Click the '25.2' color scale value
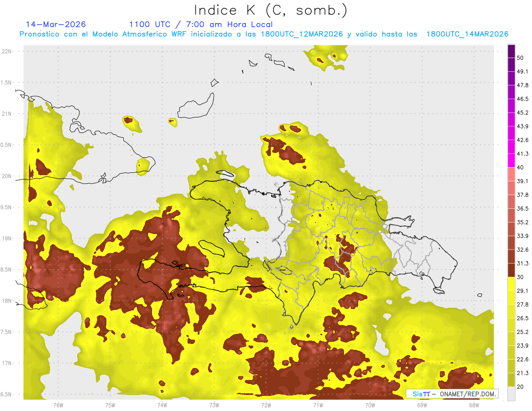This screenshot has height=411, width=532. pos(523,332)
